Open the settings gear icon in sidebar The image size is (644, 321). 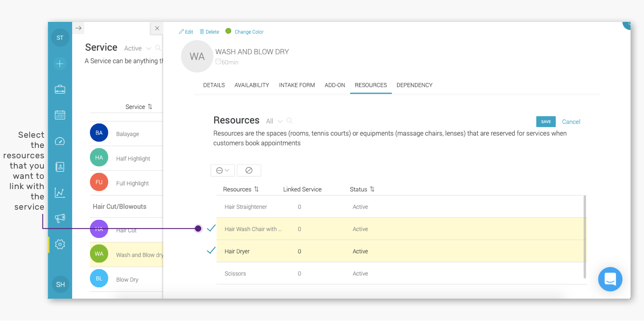tap(60, 244)
